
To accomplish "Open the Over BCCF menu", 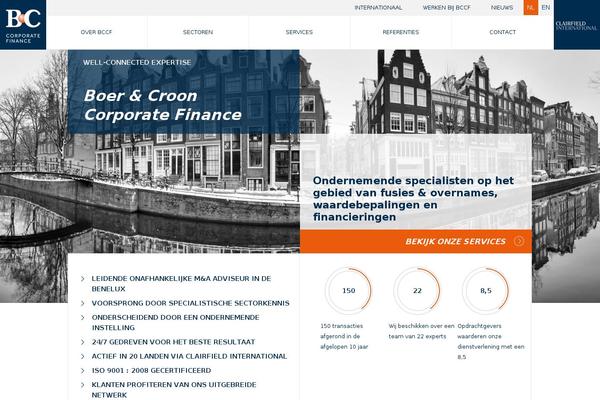I will pyautogui.click(x=96, y=32).
